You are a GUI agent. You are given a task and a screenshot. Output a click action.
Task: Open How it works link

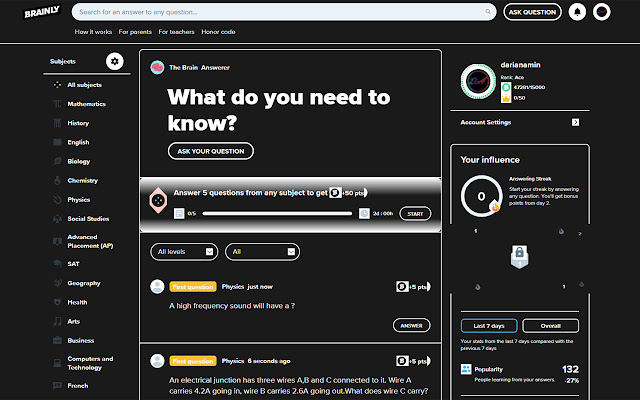click(93, 31)
